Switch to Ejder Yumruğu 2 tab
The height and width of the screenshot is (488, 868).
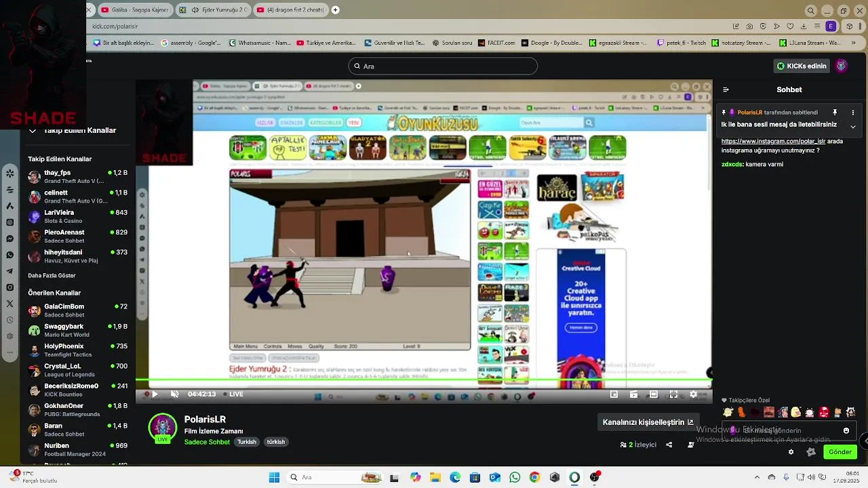point(212,10)
